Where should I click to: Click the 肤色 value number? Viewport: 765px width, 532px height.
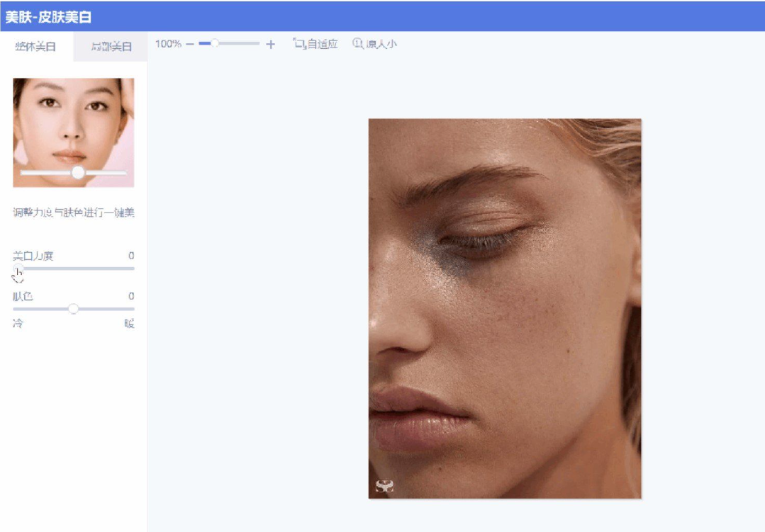coord(131,296)
